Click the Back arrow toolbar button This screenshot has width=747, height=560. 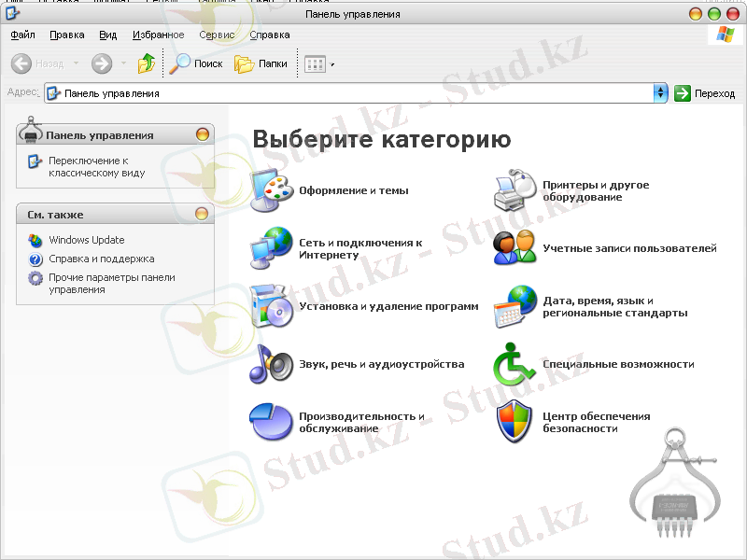click(x=21, y=63)
